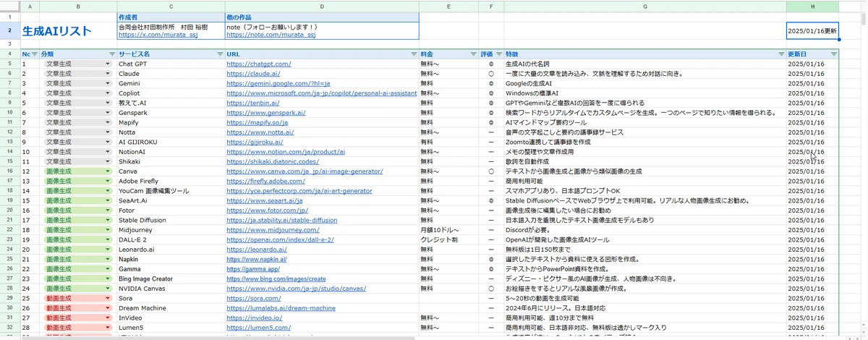Follow the https://note.com/murata_ssj link
The image size is (868, 340).
[x=271, y=34]
